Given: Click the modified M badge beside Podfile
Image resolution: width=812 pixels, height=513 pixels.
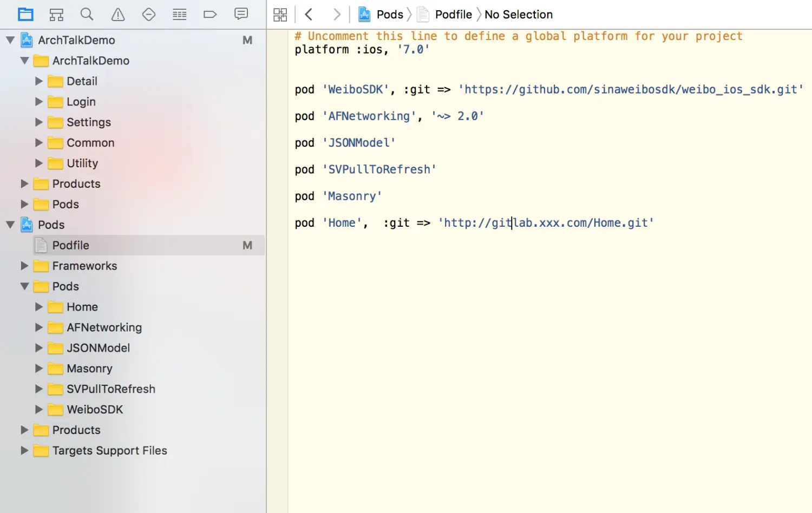Looking at the screenshot, I should [247, 245].
